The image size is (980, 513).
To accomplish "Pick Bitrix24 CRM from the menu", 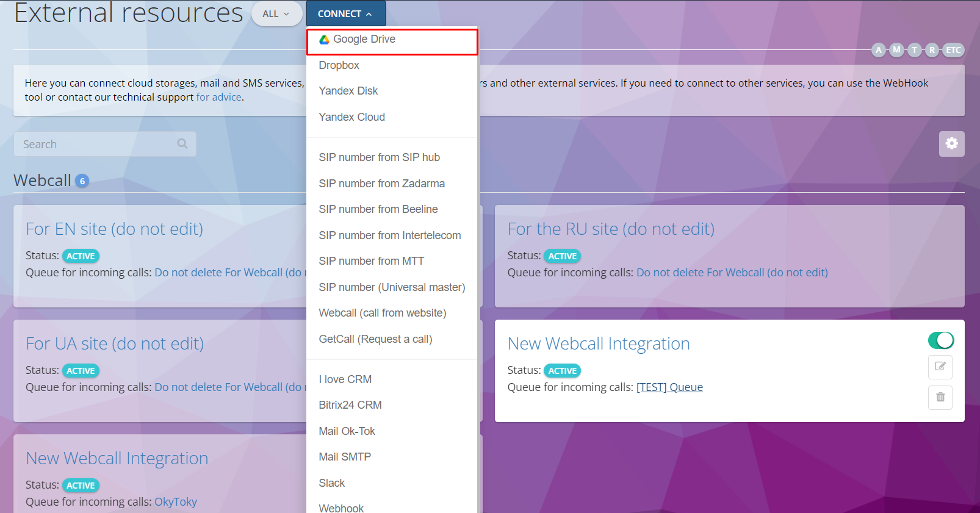I will pos(350,405).
